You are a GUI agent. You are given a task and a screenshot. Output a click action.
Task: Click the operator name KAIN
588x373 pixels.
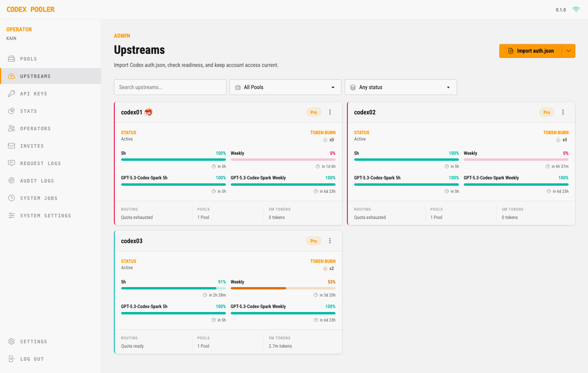click(11, 38)
